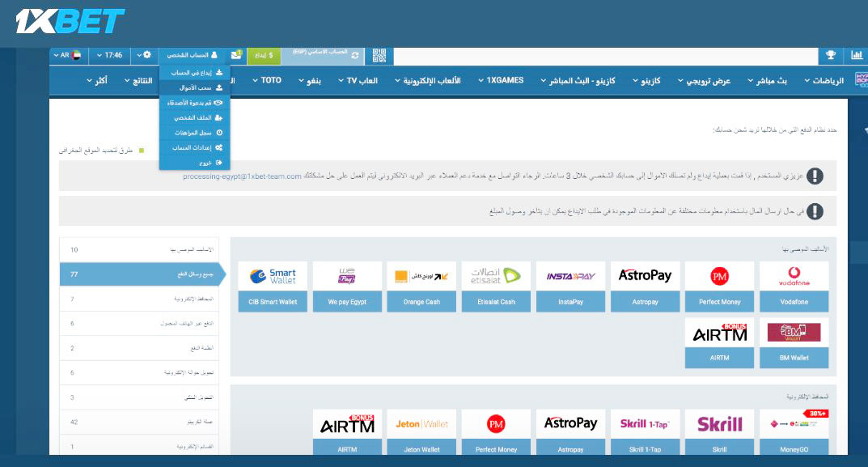Image resolution: width=868 pixels, height=467 pixels.
Task: Click خروج logout in account menu
Action: pyautogui.click(x=195, y=163)
